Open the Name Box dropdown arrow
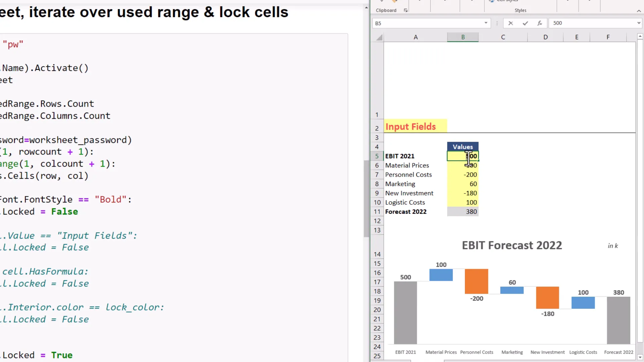Image resolution: width=644 pixels, height=362 pixels. pyautogui.click(x=486, y=23)
